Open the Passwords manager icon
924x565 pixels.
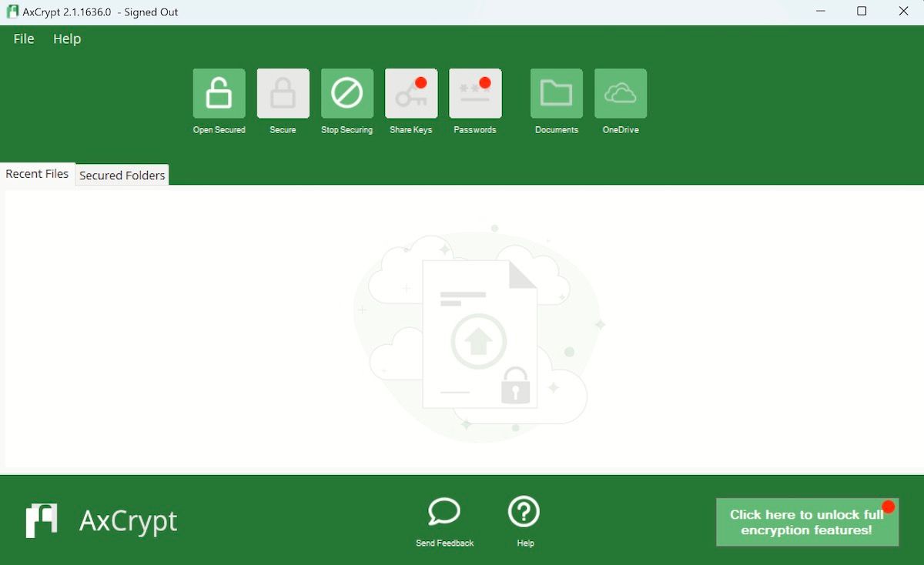point(474,92)
